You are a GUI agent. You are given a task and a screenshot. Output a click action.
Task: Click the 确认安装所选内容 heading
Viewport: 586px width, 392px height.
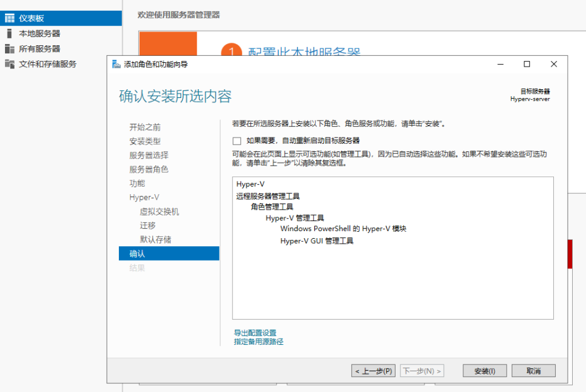[175, 96]
